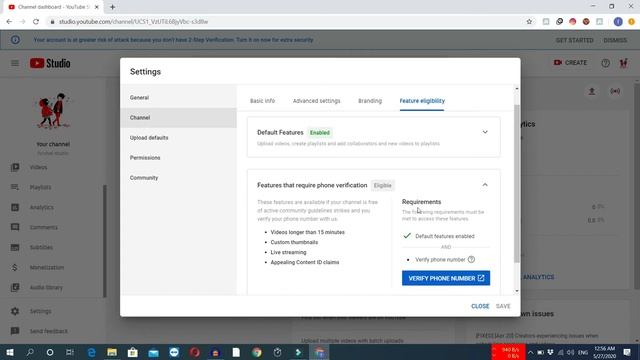Screen dimensions: 640x360
Task: Click 'Appealing Content ID claims' text
Action: 304,262
